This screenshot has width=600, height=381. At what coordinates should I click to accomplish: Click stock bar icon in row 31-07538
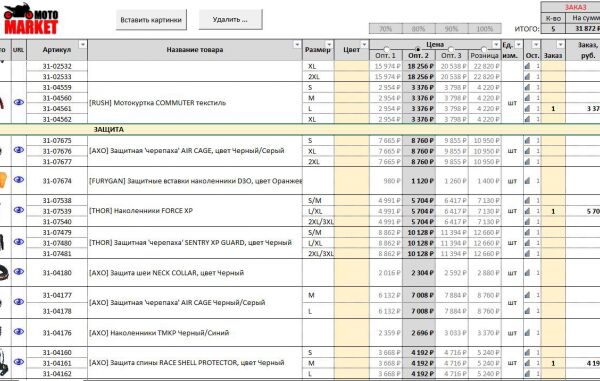pos(527,200)
